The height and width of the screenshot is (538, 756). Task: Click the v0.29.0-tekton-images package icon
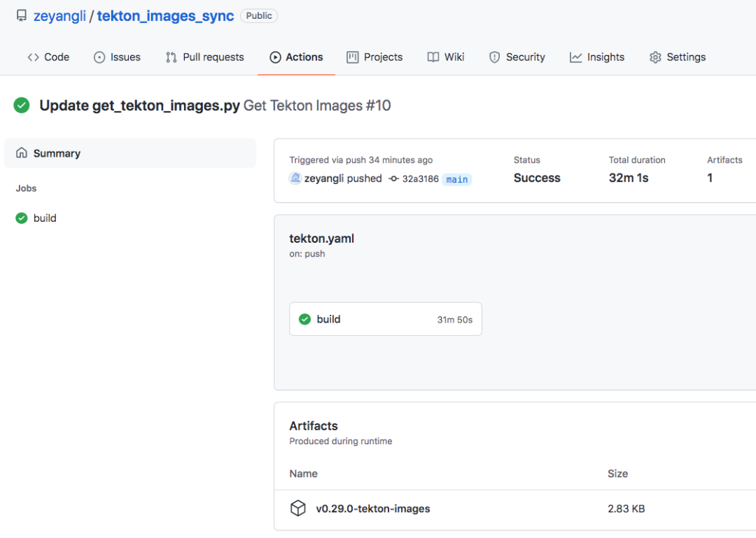click(x=298, y=509)
